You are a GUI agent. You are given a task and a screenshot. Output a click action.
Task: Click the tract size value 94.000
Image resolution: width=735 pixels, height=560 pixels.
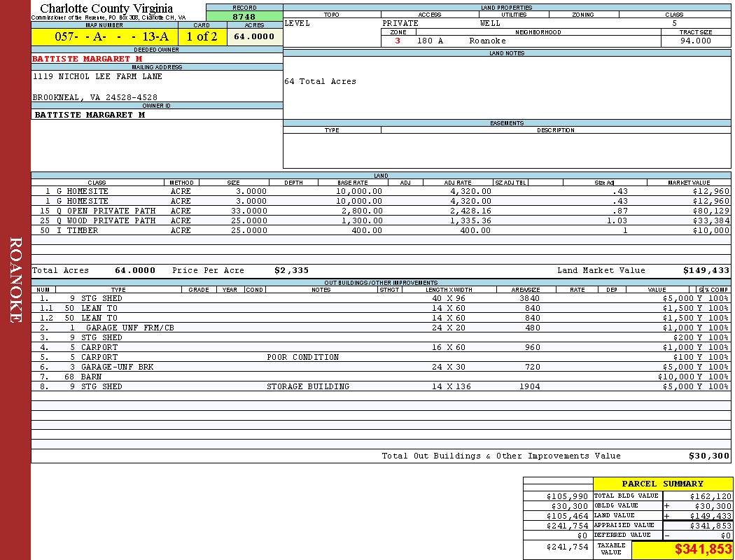coord(695,41)
